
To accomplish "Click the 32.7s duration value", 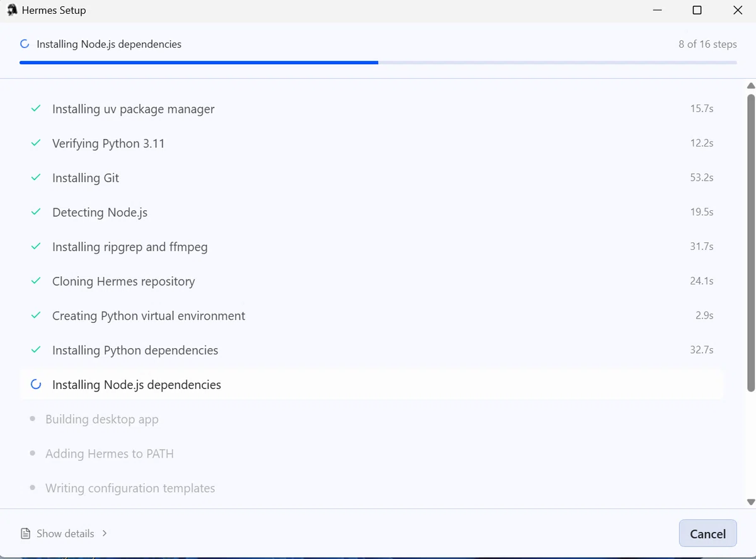I will (x=702, y=349).
